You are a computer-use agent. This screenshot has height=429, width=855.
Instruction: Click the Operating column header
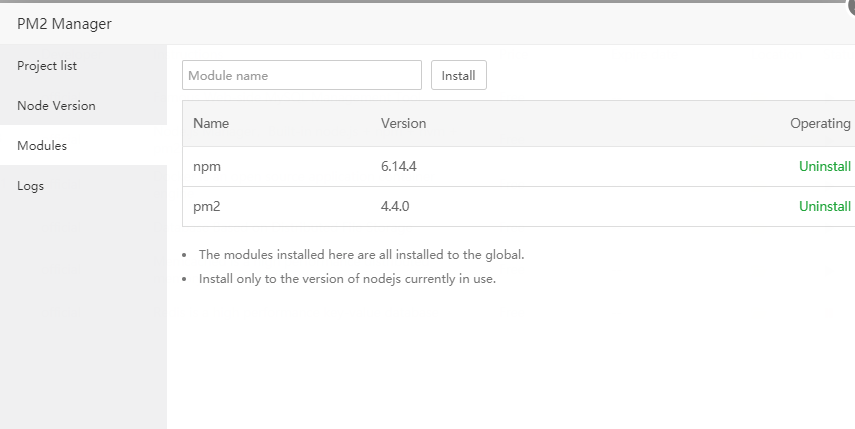pyautogui.click(x=820, y=124)
